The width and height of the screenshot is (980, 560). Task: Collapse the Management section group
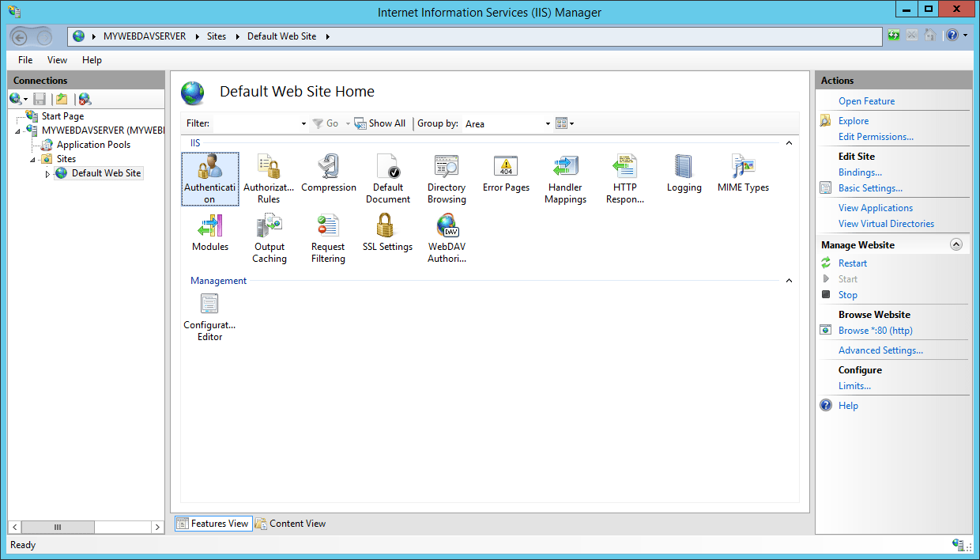pos(789,281)
